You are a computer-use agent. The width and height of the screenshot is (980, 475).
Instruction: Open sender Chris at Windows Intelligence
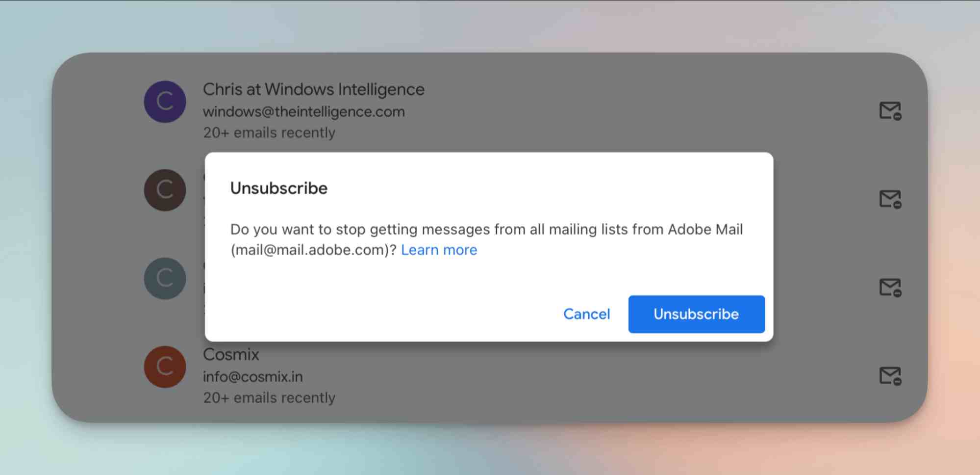click(314, 89)
